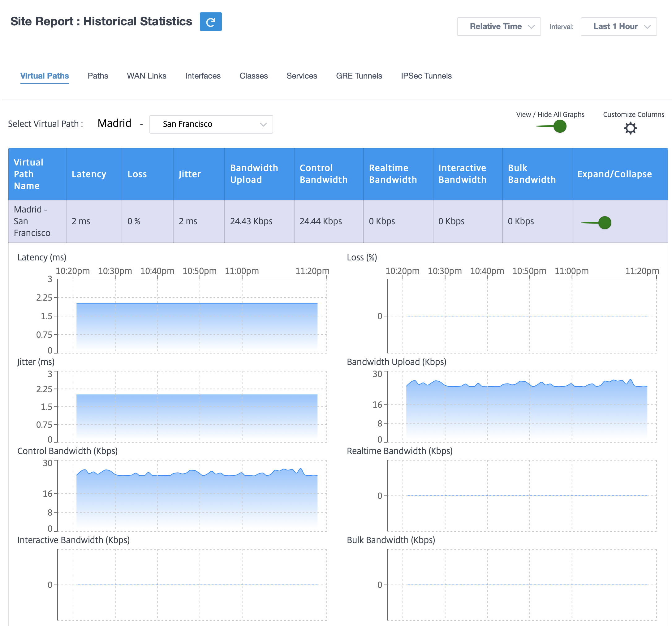Open the Customize Columns gear icon
This screenshot has height=626, width=672.
coord(630,128)
